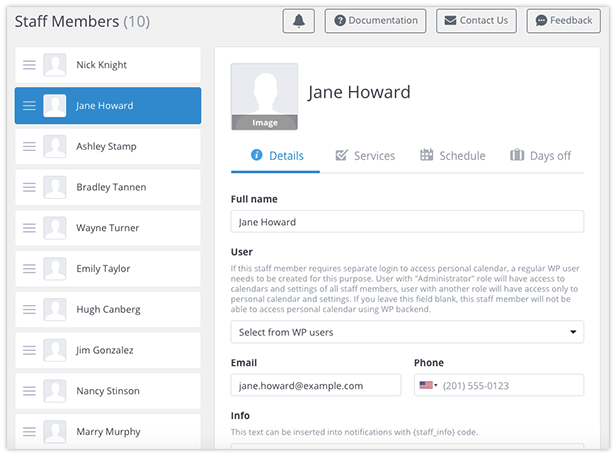Screen dimensions: 616x456
Task: Click the drag handle beside Jane Howard
Action: tap(29, 106)
